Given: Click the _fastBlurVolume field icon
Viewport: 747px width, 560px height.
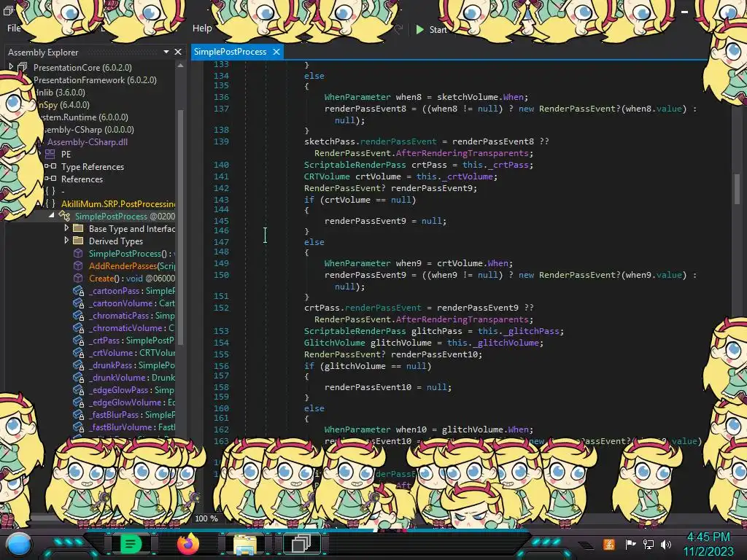Looking at the screenshot, I should [79, 427].
